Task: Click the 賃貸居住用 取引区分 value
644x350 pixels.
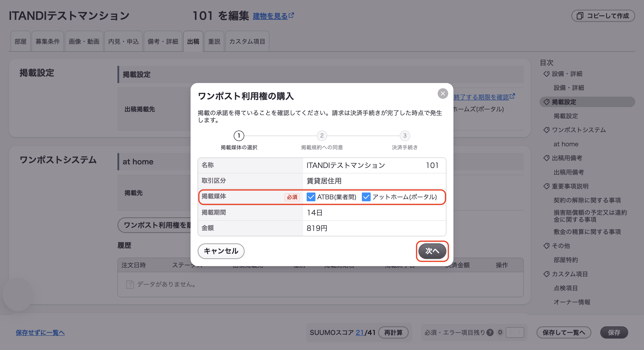Action: [324, 181]
